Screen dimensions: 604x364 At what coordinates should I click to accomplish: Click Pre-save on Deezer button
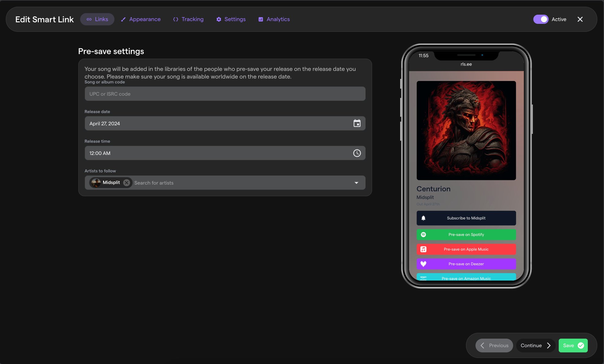(466, 264)
